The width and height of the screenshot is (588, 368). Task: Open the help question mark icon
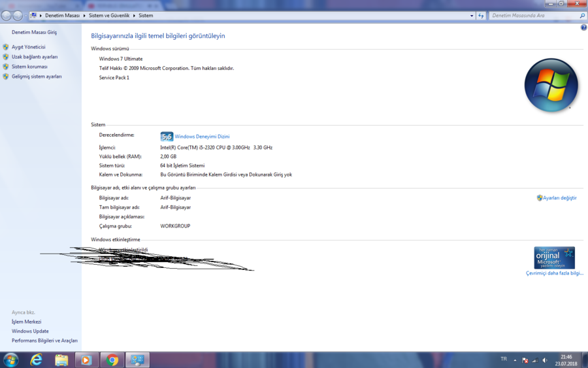point(583,27)
